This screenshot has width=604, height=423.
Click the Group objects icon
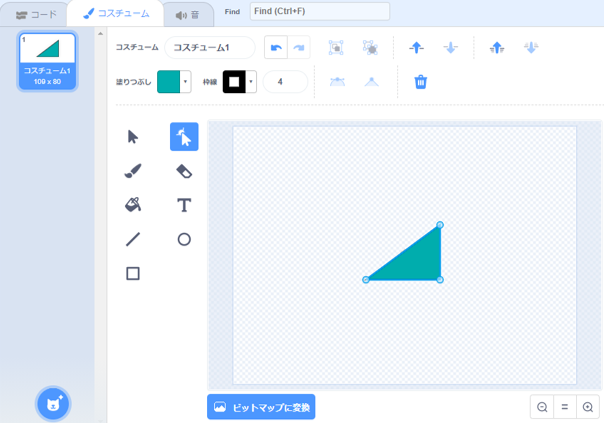[336, 47]
